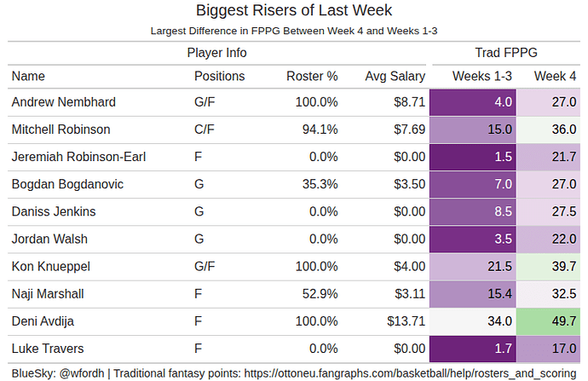This screenshot has width=588, height=381.
Task: Click Naji Marshall's 52.9% roster value
Action: point(320,294)
